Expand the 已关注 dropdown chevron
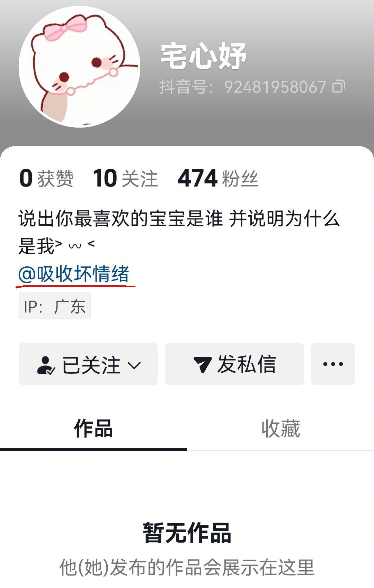The image size is (374, 588). click(x=134, y=365)
